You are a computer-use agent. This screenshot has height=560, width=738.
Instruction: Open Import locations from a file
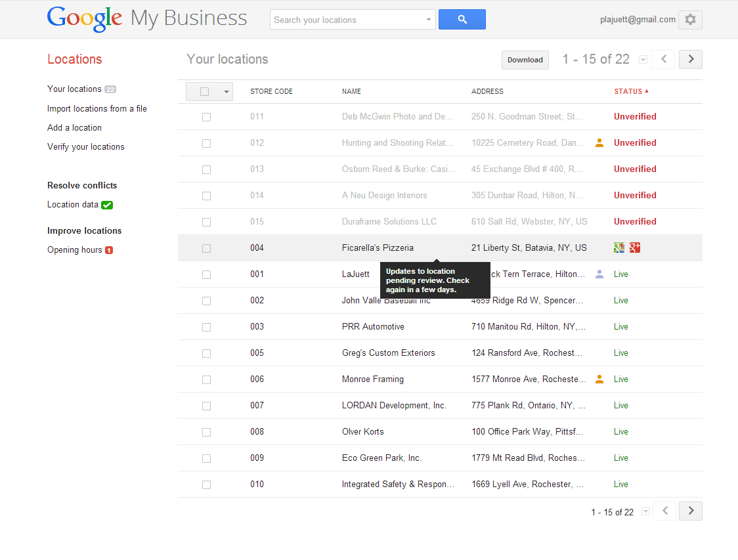tap(97, 109)
